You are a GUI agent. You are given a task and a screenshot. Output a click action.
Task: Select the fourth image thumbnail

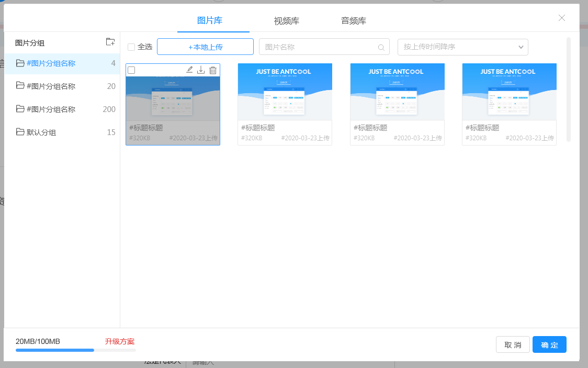pos(509,92)
